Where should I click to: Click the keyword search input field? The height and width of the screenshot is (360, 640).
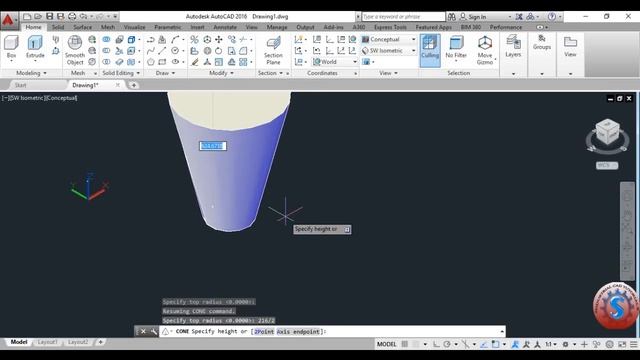403,17
